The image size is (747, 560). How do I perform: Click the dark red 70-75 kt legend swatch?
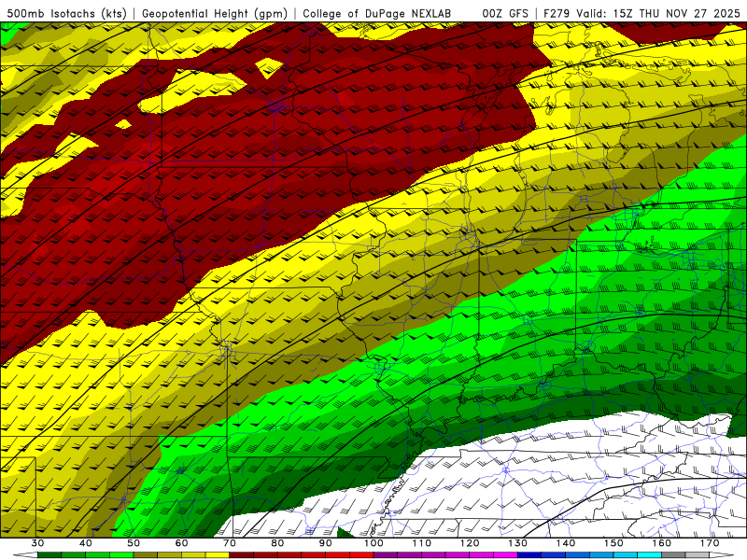pos(242,555)
